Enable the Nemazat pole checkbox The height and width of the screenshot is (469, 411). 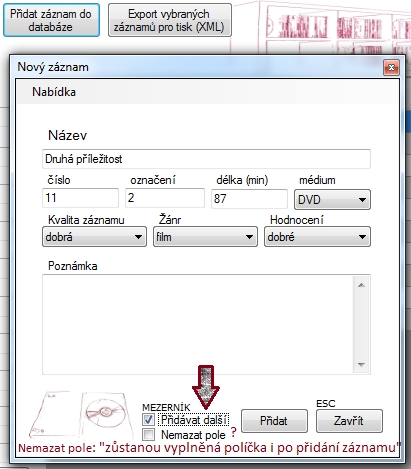[x=148, y=435]
